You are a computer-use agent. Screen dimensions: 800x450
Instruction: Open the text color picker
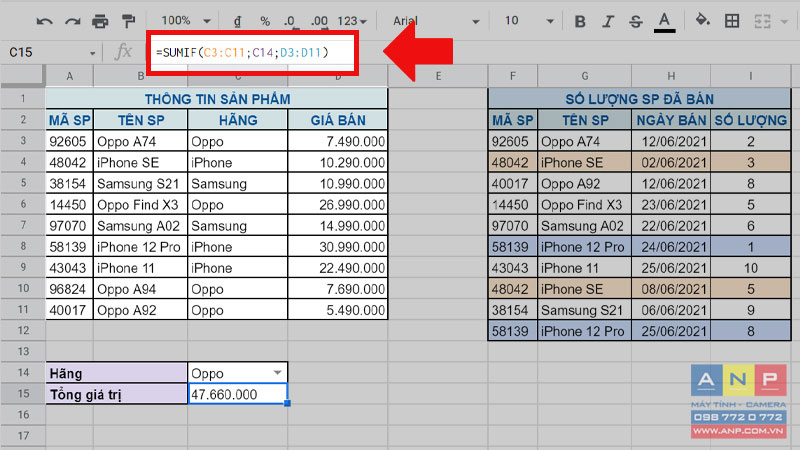pyautogui.click(x=664, y=22)
